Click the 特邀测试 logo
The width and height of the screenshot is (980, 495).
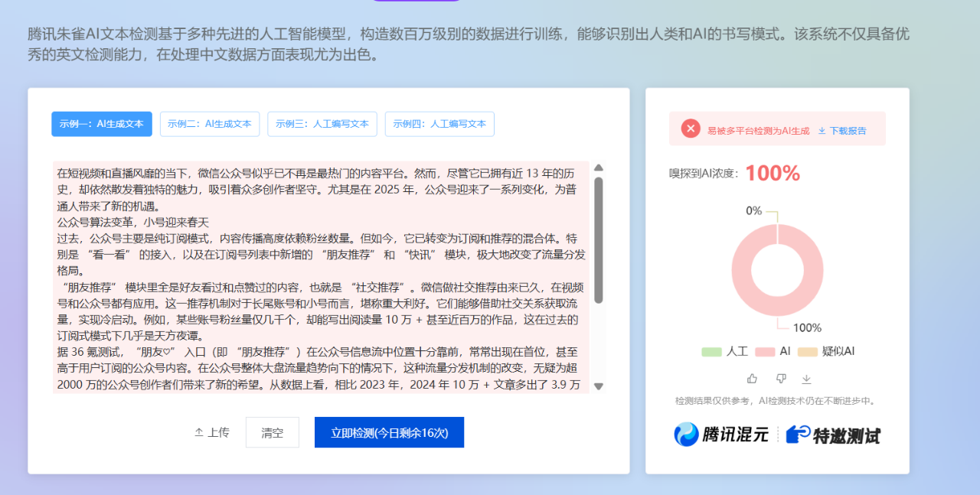(x=833, y=435)
